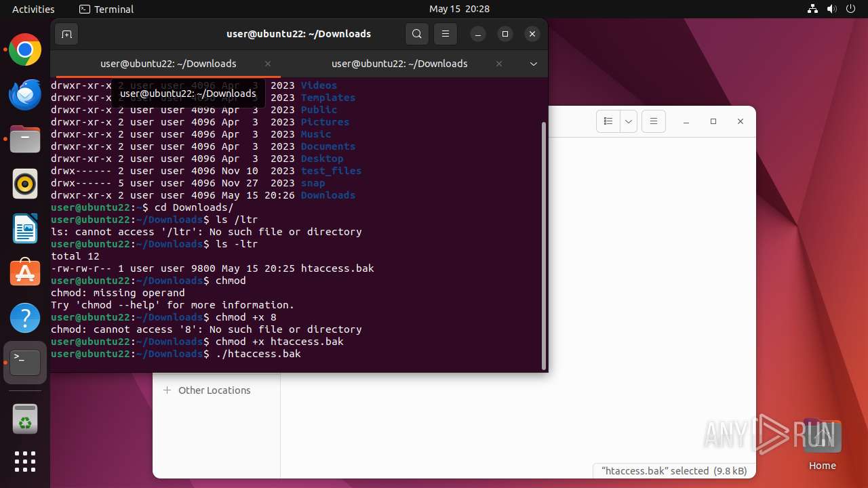Image resolution: width=868 pixels, height=488 pixels.
Task: Launch Rhythmbox from the dock
Action: pos(25,184)
